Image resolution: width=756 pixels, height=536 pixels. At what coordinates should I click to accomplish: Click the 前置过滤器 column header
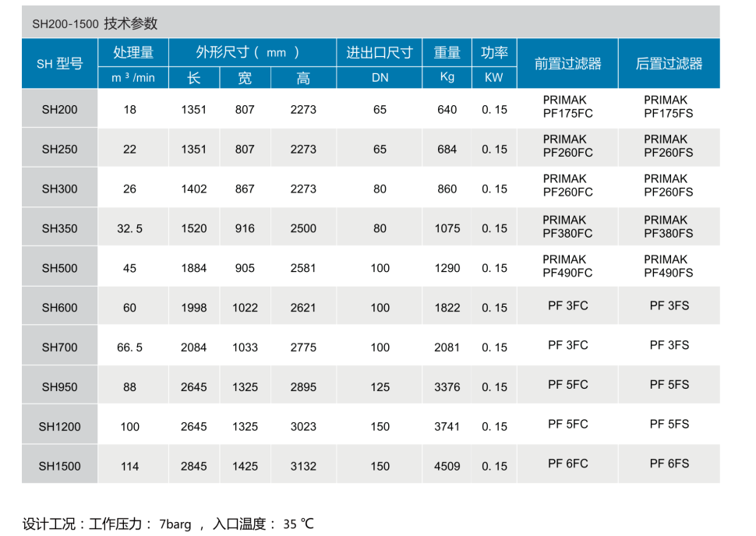pyautogui.click(x=567, y=64)
